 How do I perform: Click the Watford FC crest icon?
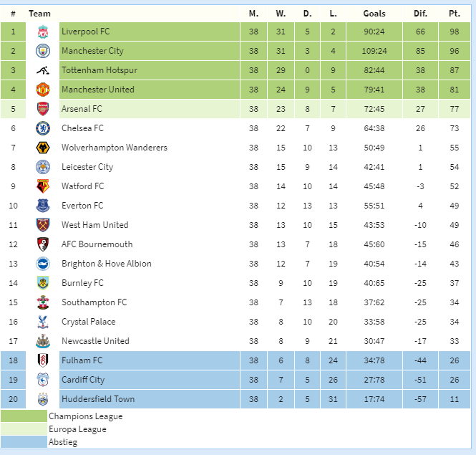tap(43, 186)
